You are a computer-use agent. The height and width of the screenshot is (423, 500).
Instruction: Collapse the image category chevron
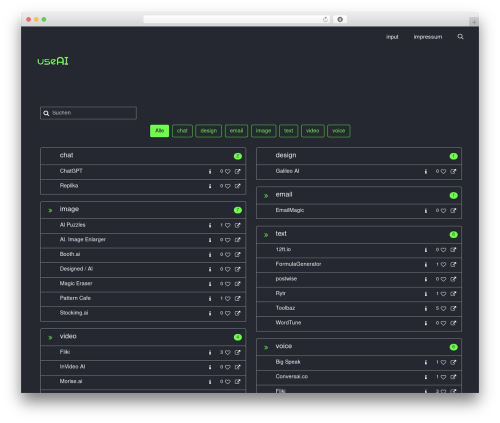[x=50, y=210]
